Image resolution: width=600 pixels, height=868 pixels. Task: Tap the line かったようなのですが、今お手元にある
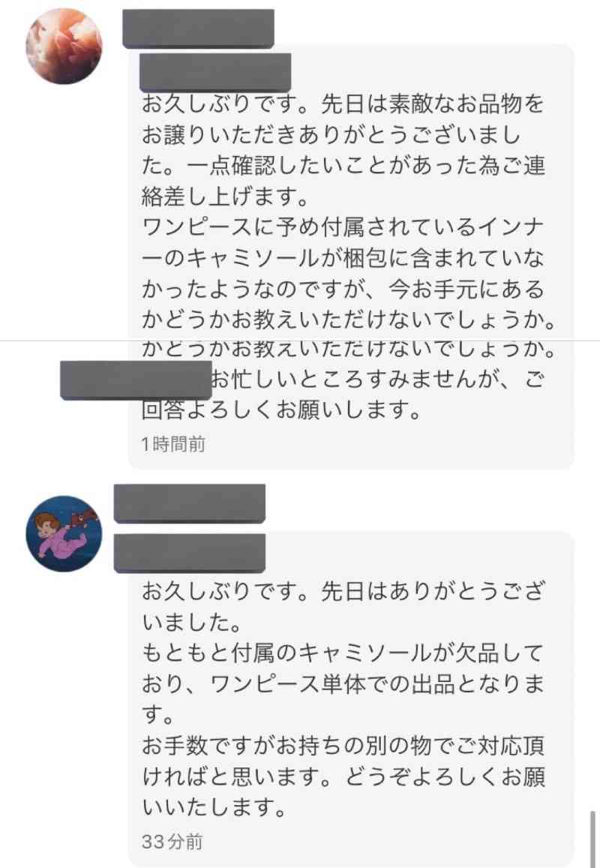click(343, 290)
